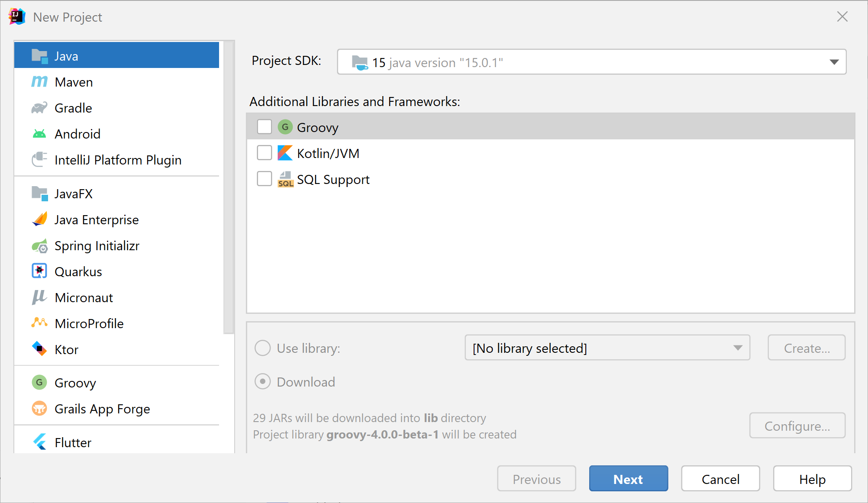The image size is (868, 503).
Task: Select the Flutter logo icon
Action: pos(39,442)
